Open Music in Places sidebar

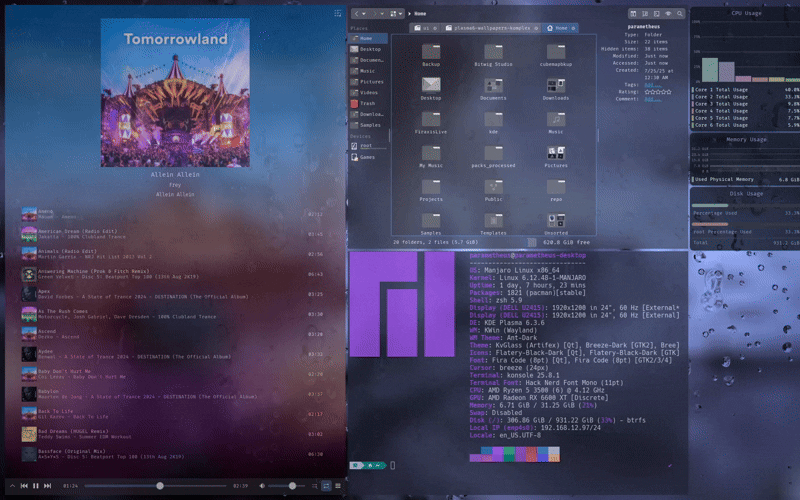pos(368,71)
